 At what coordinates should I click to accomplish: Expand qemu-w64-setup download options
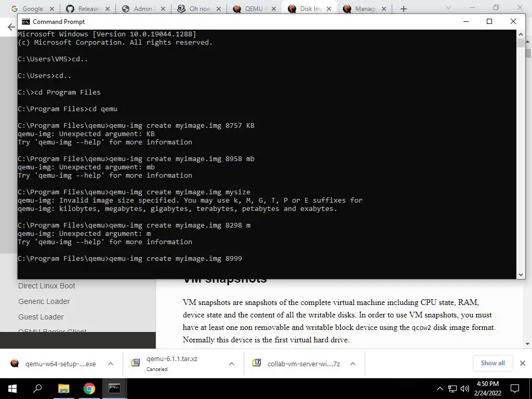pos(111,364)
